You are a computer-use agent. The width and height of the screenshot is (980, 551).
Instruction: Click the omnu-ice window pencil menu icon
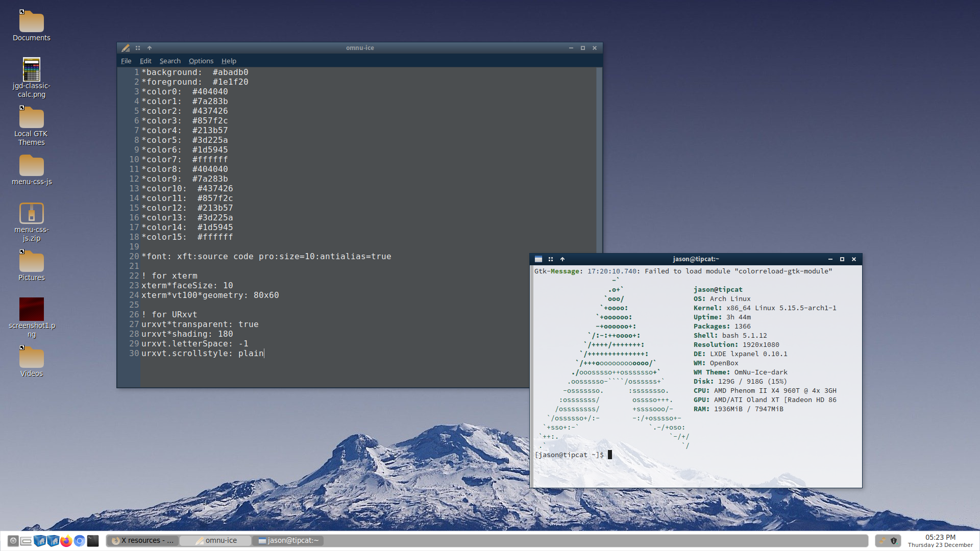pyautogui.click(x=126, y=48)
